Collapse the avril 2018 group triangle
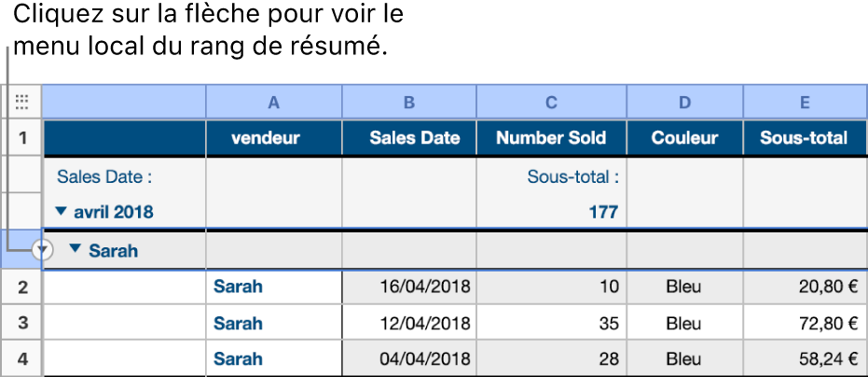The width and height of the screenshot is (868, 377). tap(62, 213)
